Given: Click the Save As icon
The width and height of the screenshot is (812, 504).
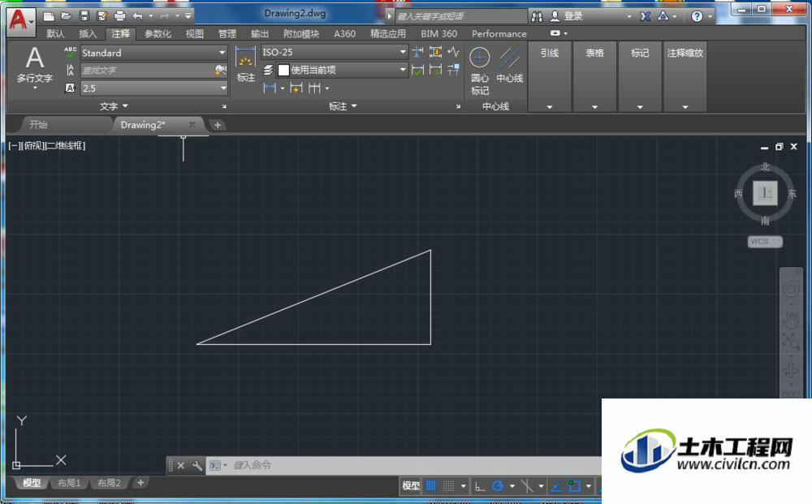Looking at the screenshot, I should point(102,16).
